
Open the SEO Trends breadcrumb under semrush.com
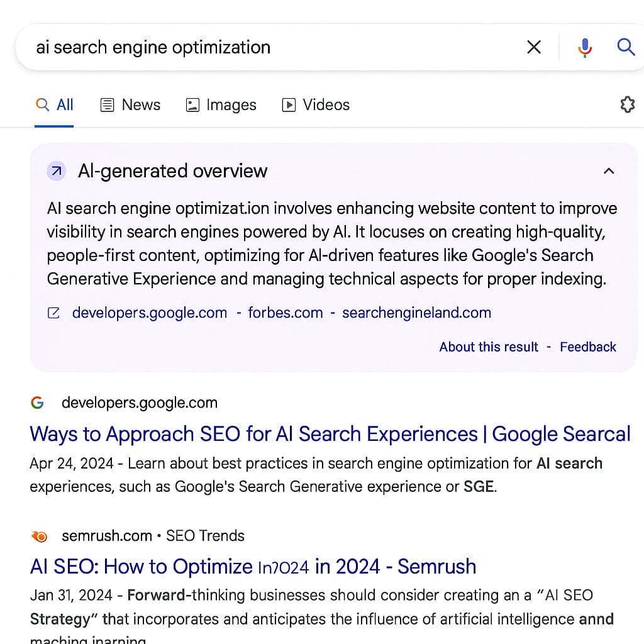pyautogui.click(x=205, y=536)
